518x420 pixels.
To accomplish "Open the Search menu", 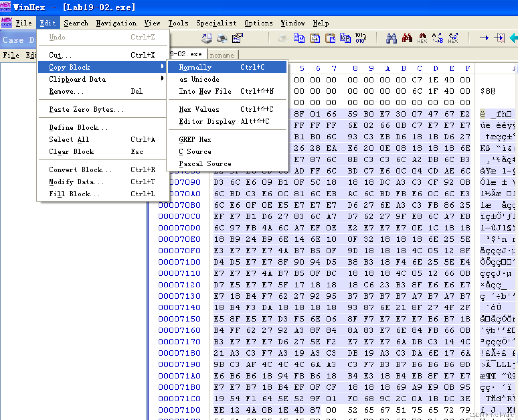I will (76, 23).
